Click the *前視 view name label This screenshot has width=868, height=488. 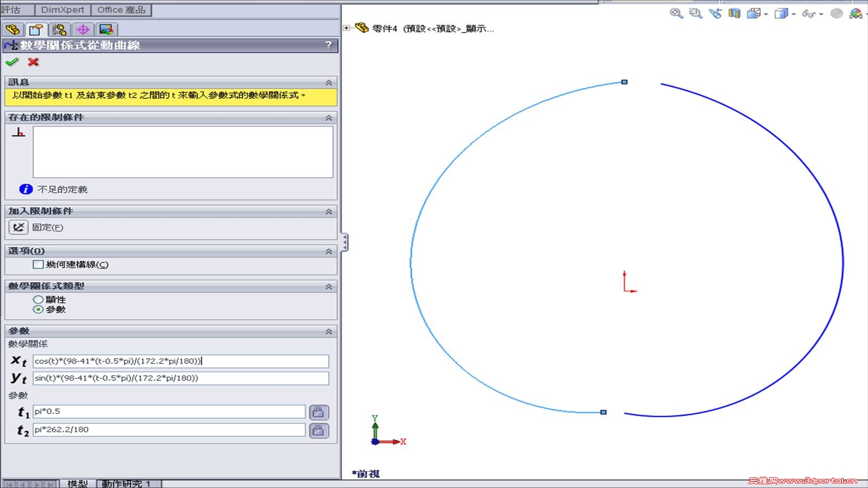click(x=366, y=474)
